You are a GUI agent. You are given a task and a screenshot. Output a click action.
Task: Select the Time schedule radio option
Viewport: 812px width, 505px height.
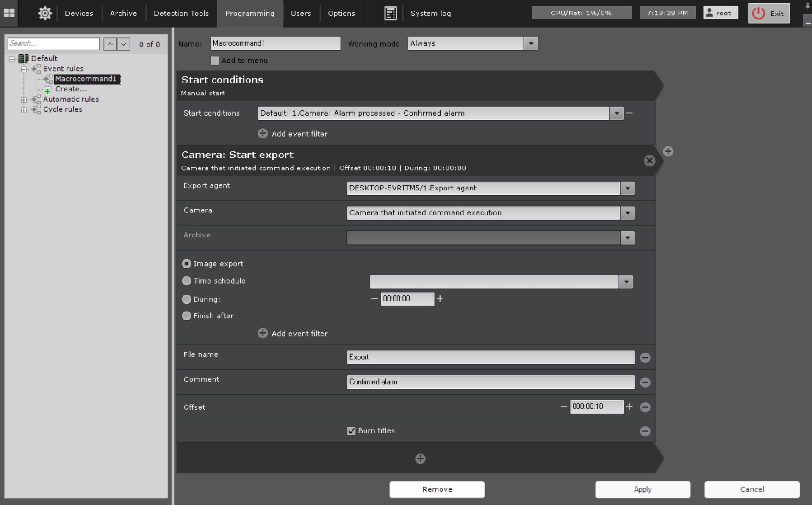(x=186, y=281)
